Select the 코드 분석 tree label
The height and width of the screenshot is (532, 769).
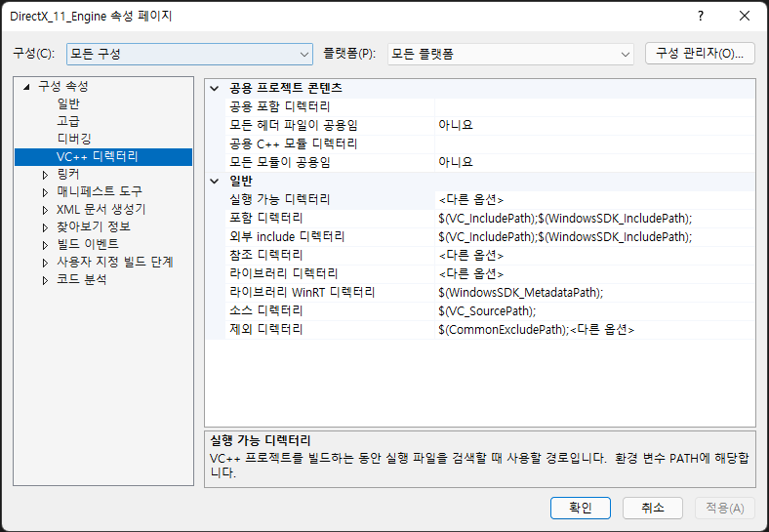click(82, 280)
